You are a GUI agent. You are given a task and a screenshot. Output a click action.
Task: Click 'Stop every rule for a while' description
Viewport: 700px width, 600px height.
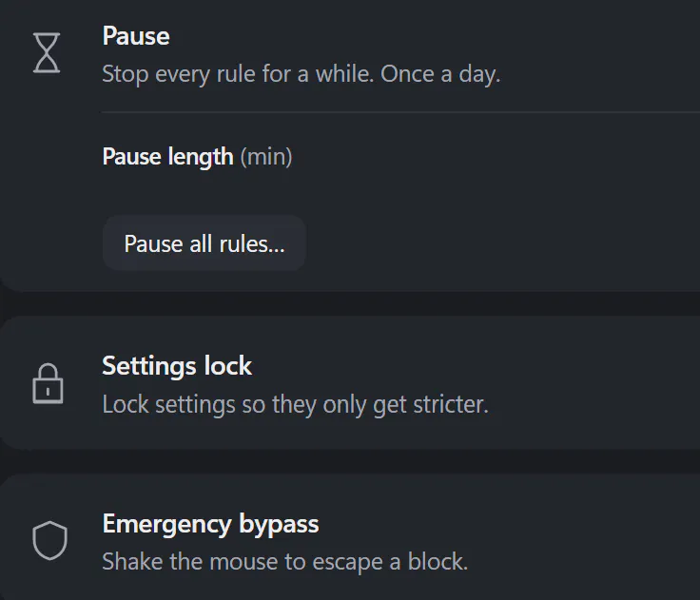coord(238,74)
